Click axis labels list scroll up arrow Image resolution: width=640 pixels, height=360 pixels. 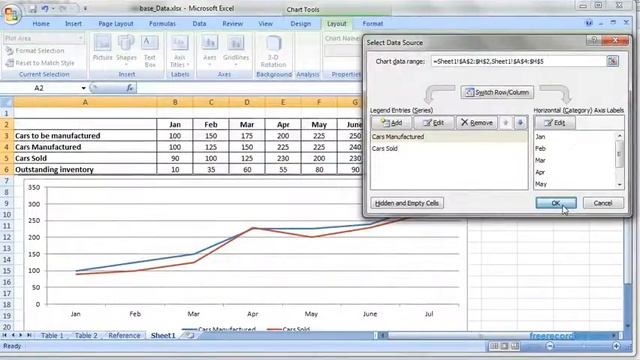pos(620,136)
